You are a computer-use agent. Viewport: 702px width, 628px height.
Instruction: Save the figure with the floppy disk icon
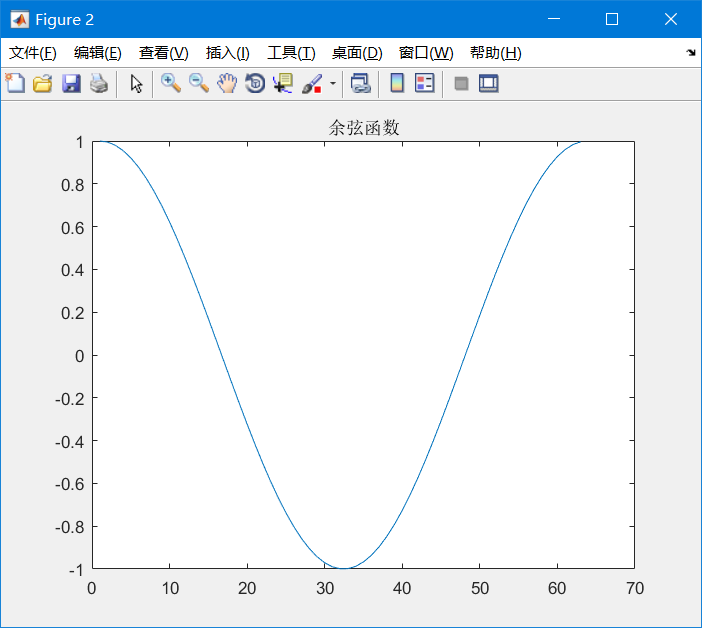pyautogui.click(x=71, y=83)
